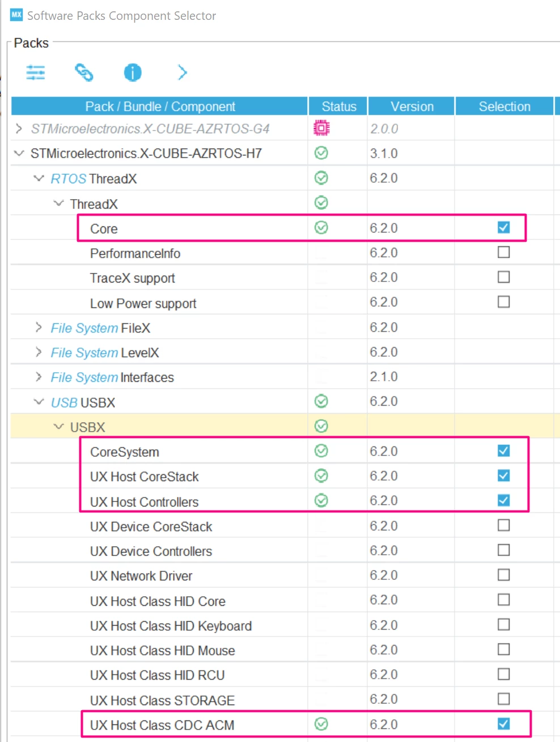Image resolution: width=560 pixels, height=742 pixels.
Task: Enable UX Network Driver checkbox
Action: pos(503,575)
